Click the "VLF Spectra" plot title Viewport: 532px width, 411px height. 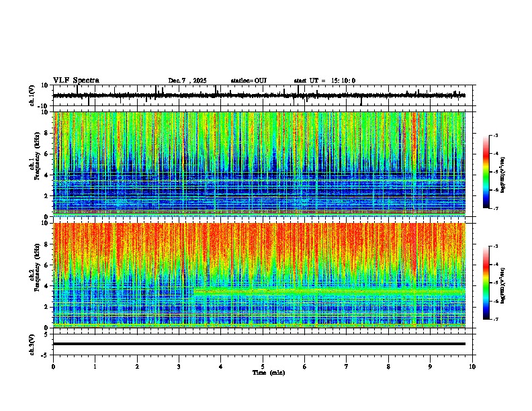76,81
